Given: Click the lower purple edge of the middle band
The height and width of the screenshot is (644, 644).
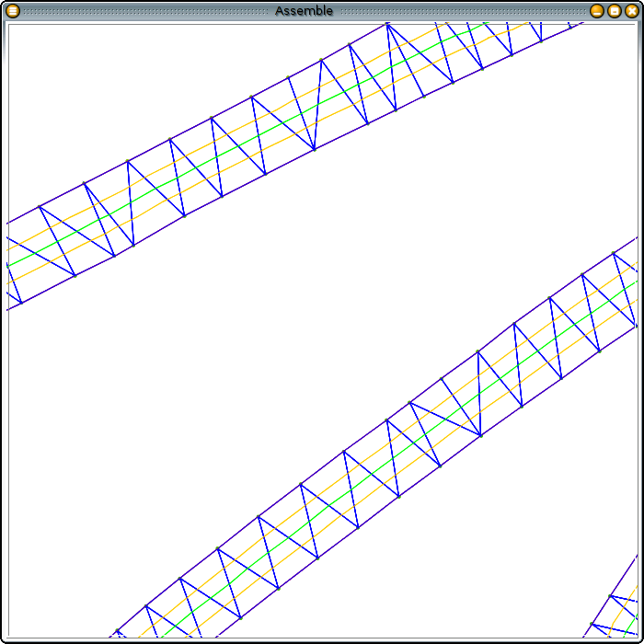Looking at the screenshot, I should coord(419,481).
